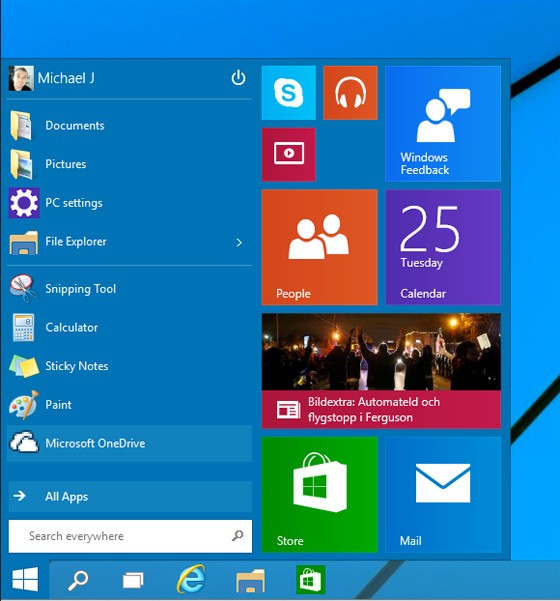Click the PC settings label
This screenshot has height=601, width=560.
[74, 203]
